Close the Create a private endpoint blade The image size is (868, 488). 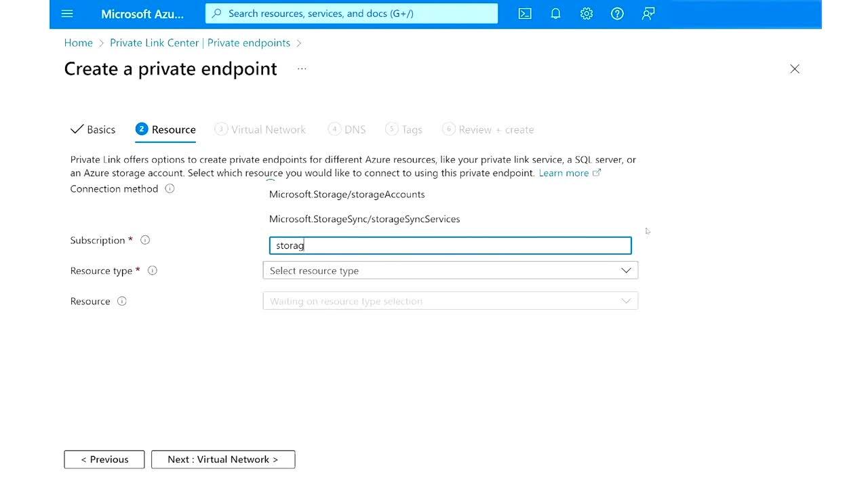click(795, 68)
